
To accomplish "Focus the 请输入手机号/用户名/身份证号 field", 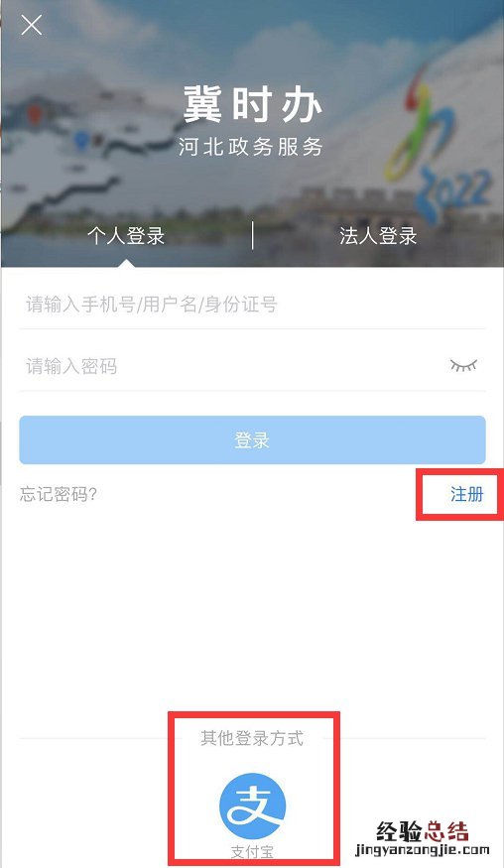I will 253,305.
